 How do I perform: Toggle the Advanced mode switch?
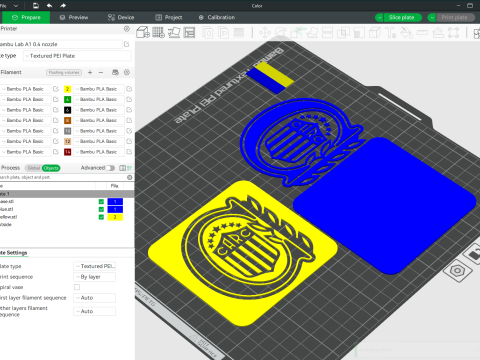pos(110,168)
